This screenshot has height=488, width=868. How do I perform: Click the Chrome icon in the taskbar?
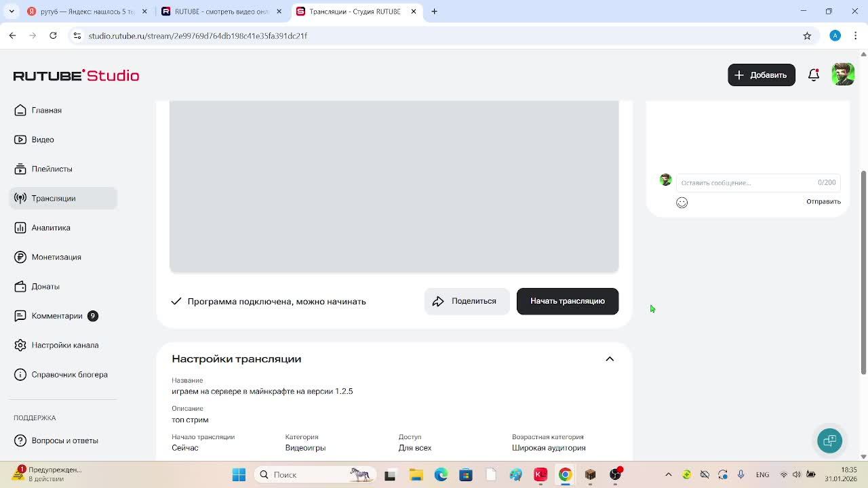(x=565, y=474)
